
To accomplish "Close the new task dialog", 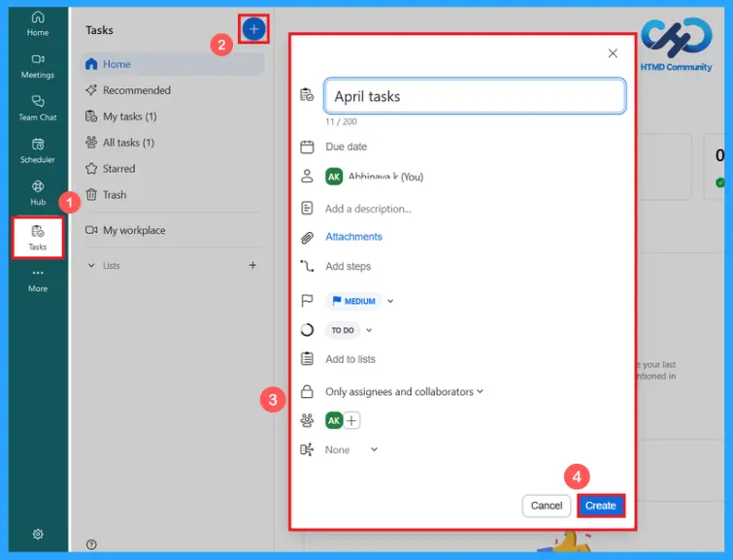I will pos(613,53).
